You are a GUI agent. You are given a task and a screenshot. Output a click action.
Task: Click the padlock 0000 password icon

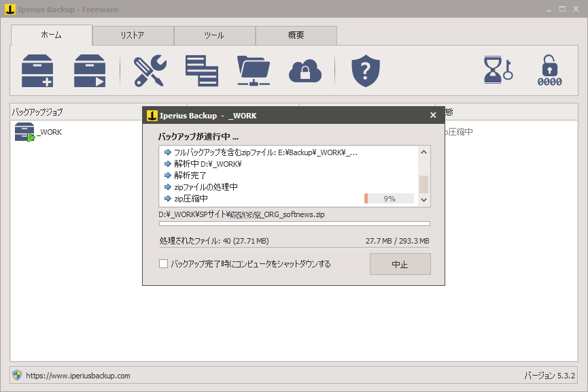[x=550, y=71]
